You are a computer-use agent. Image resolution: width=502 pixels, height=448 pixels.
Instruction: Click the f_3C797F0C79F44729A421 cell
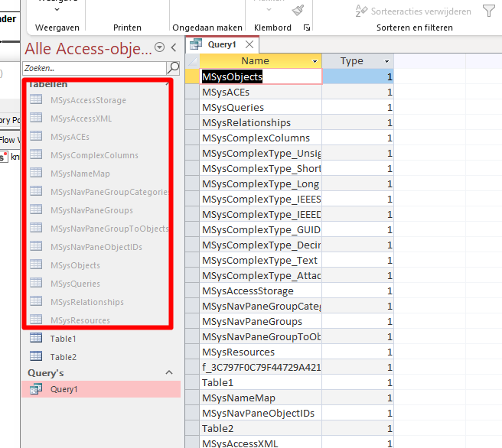tap(260, 368)
